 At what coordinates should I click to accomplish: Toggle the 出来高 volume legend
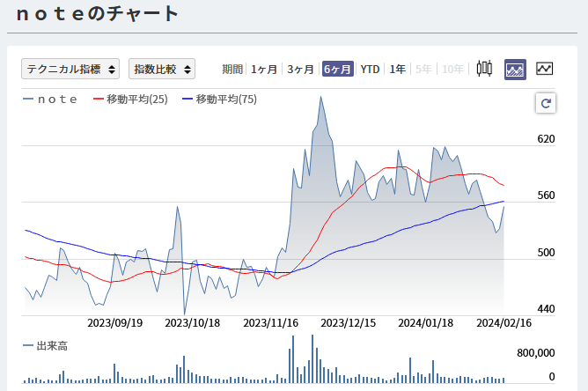(46, 346)
